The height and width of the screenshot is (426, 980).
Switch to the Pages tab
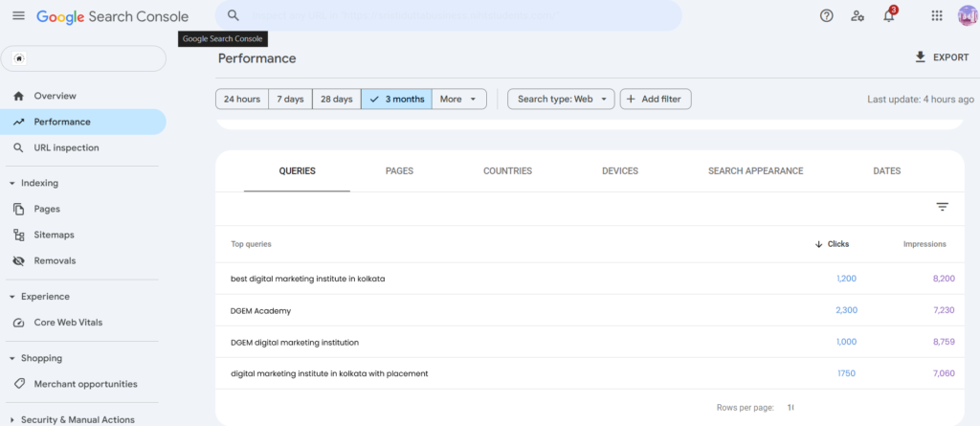(x=399, y=170)
